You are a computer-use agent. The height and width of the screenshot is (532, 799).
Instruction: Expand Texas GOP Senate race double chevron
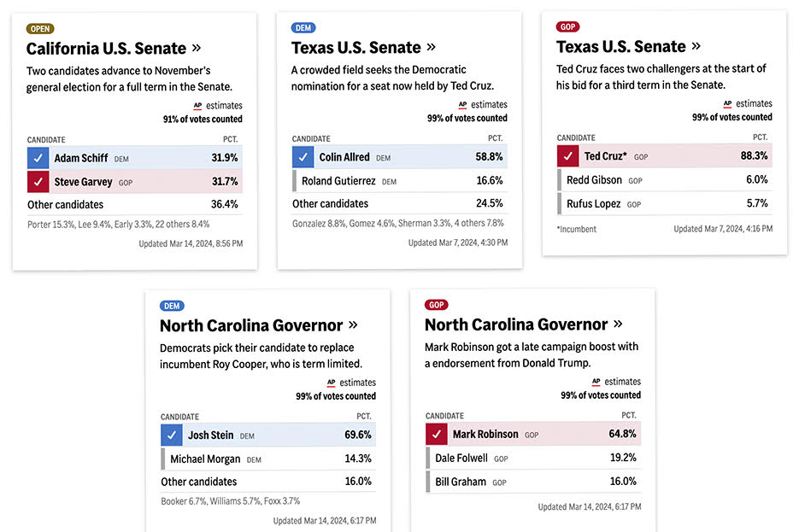point(696,46)
